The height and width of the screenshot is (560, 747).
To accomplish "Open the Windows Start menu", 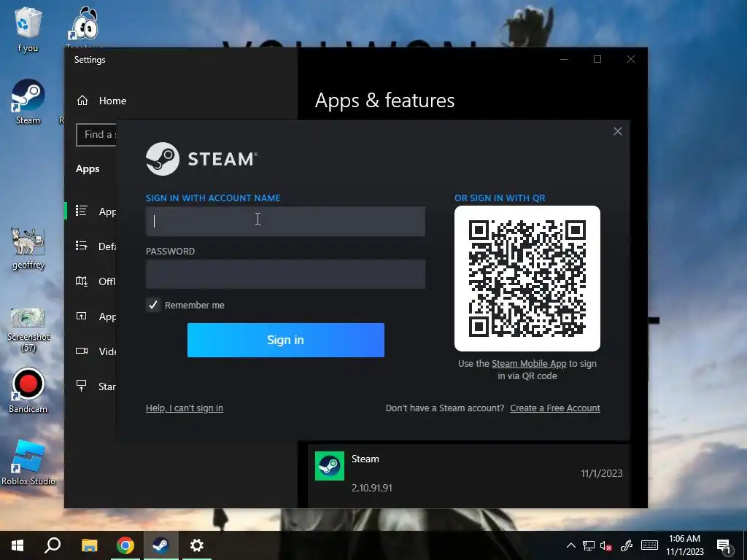I will (x=18, y=545).
